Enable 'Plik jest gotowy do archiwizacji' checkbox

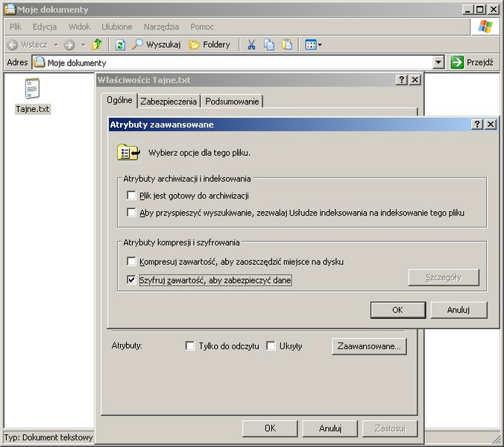coord(132,196)
